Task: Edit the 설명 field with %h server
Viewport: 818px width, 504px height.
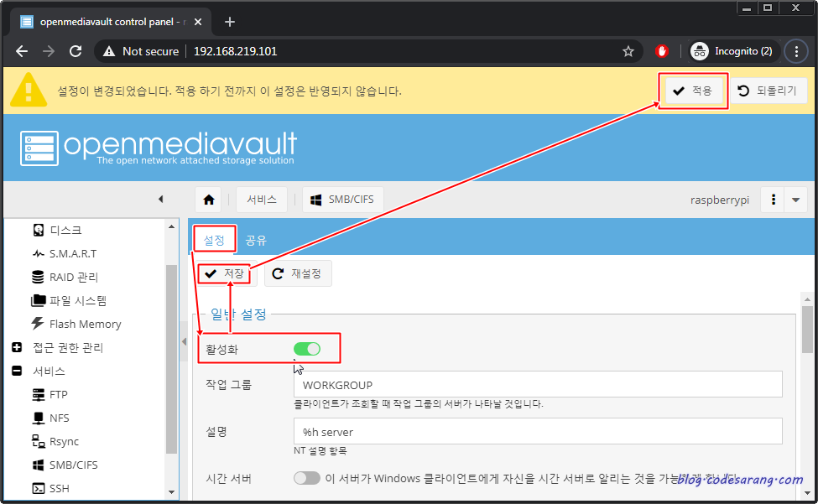Action: (538, 432)
